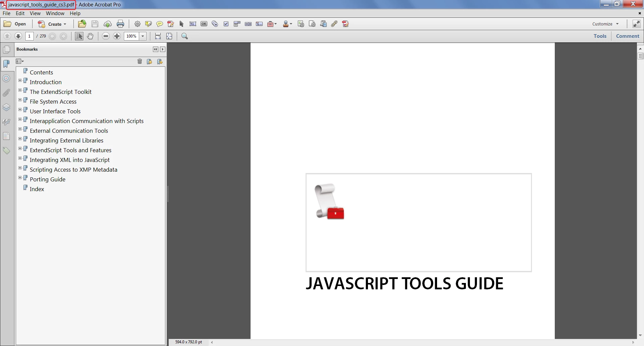Go to previous page arrow
The width and height of the screenshot is (644, 346).
point(7,36)
